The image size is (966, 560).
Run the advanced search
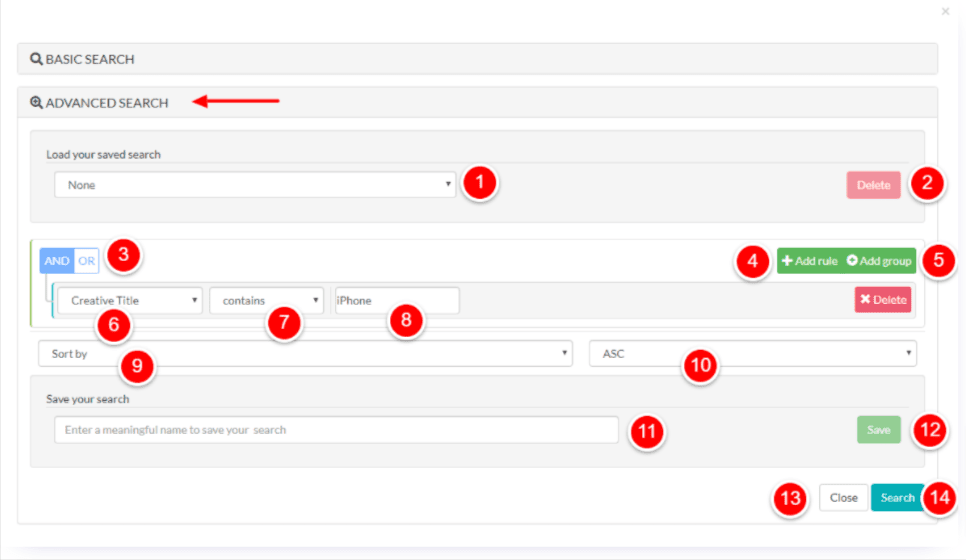point(898,498)
